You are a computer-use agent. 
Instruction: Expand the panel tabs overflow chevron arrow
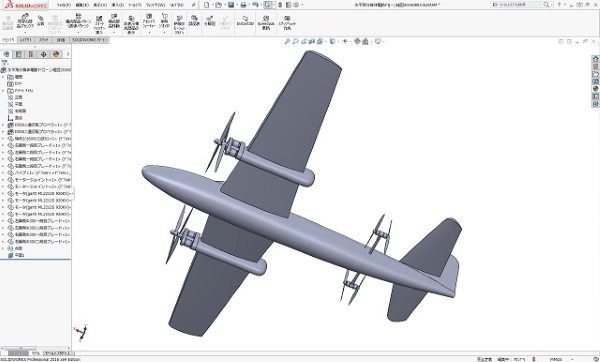point(68,54)
